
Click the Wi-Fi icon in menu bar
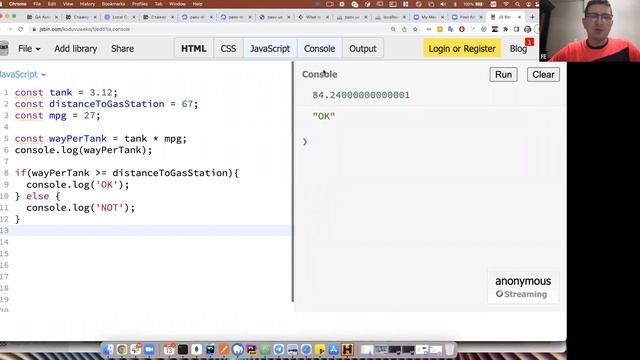506,4
